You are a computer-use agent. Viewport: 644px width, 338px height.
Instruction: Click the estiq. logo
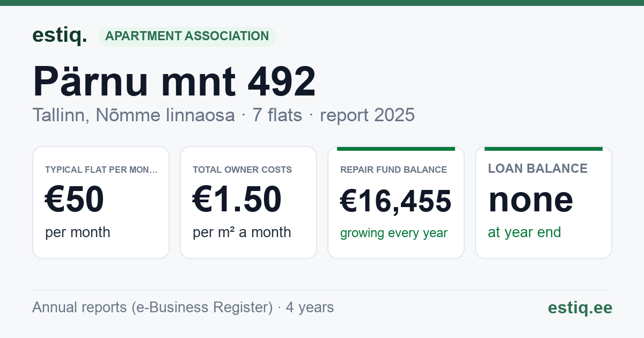coord(60,35)
